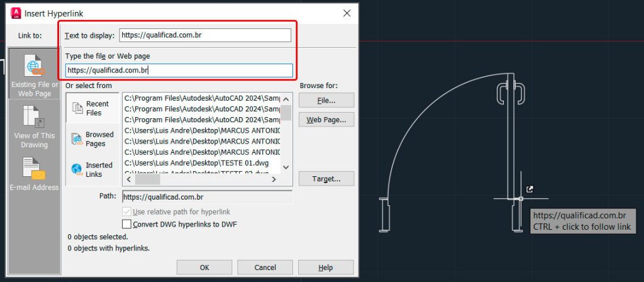The width and height of the screenshot is (644, 282).
Task: Toggle Convert DWG hyperlinks to DWF checkbox
Action: point(127,224)
